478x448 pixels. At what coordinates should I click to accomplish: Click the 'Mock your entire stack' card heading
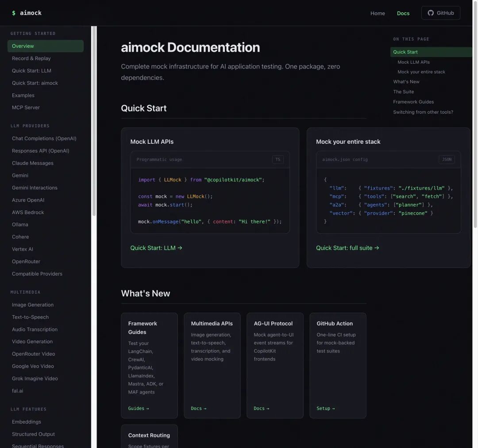(348, 142)
